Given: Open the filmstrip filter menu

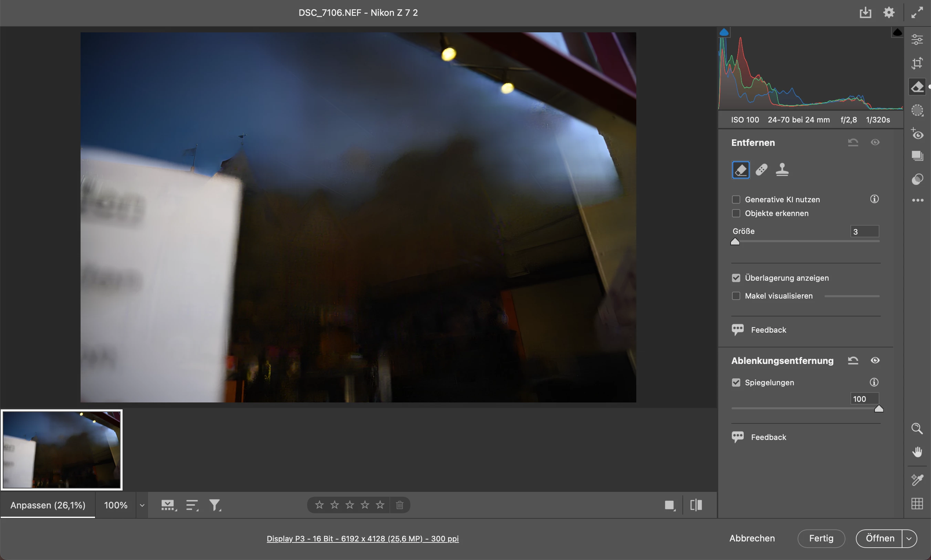Looking at the screenshot, I should click(x=215, y=505).
